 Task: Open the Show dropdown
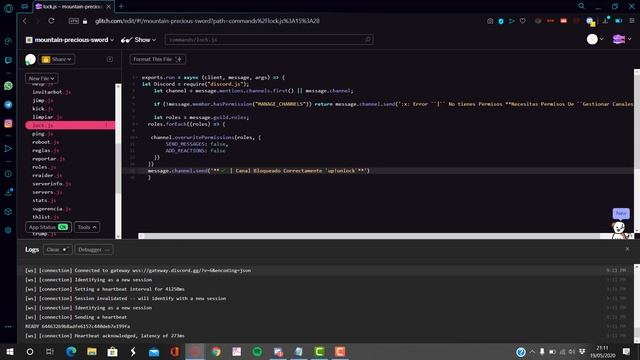click(x=139, y=40)
